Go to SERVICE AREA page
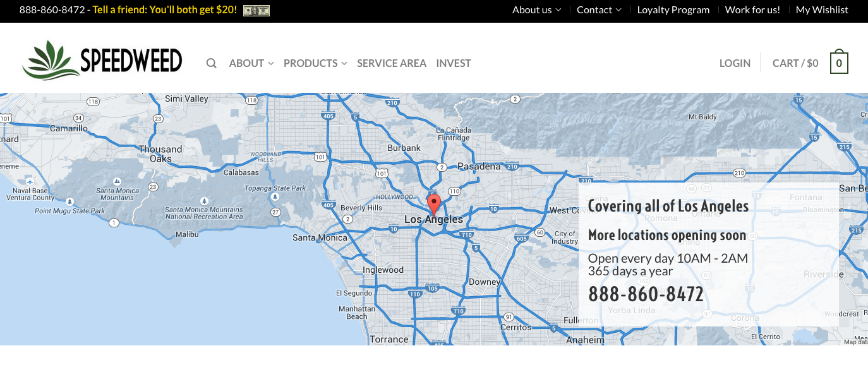The width and height of the screenshot is (868, 377). point(392,63)
